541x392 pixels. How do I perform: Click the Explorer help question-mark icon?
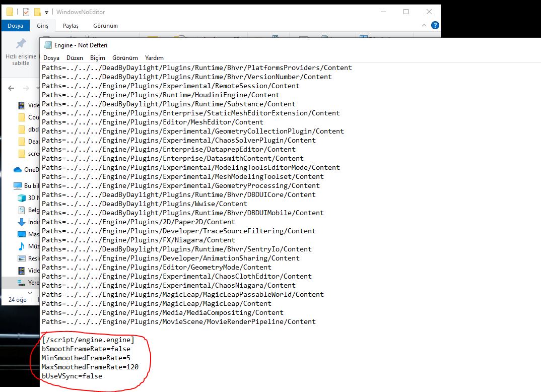click(x=435, y=25)
